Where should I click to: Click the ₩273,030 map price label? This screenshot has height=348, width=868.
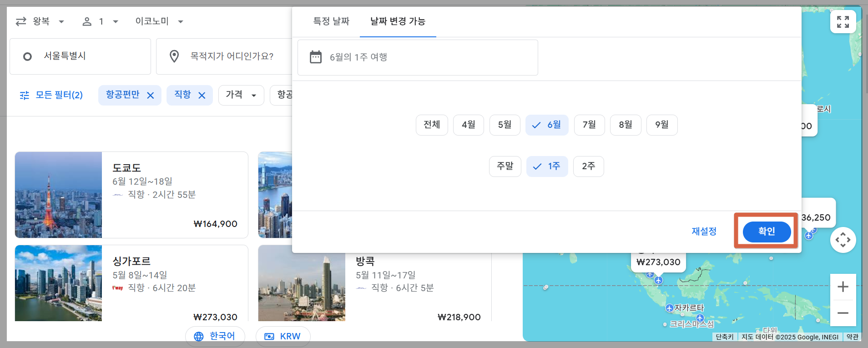pyautogui.click(x=658, y=262)
